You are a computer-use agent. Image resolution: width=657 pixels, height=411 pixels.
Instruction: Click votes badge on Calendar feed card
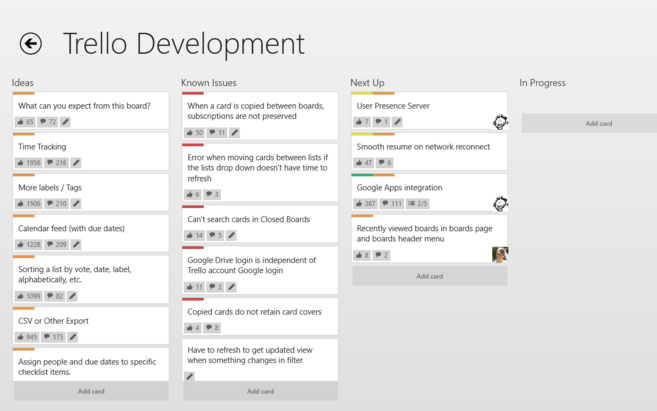[x=28, y=244]
